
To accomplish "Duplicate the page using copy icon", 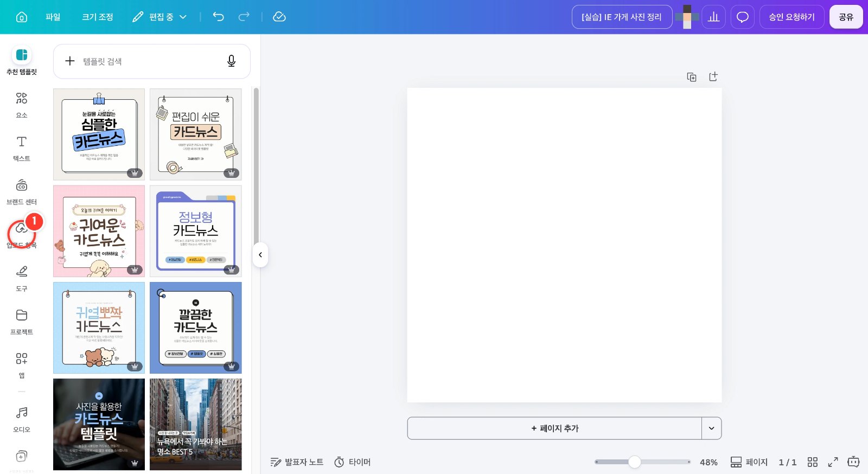I will (692, 77).
